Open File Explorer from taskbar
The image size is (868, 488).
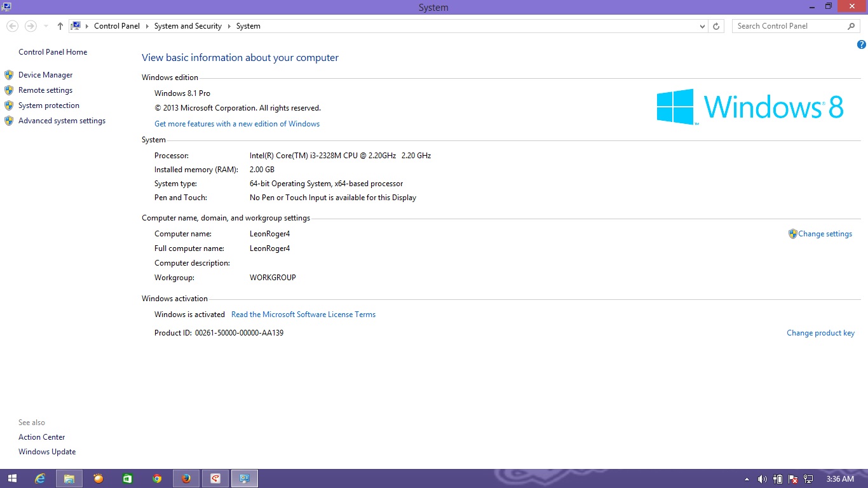(69, 478)
